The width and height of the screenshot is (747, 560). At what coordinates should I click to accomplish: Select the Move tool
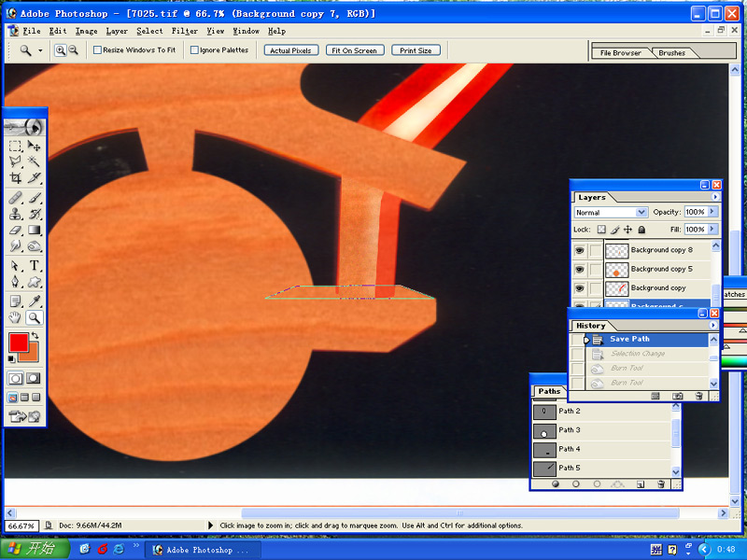click(x=34, y=147)
